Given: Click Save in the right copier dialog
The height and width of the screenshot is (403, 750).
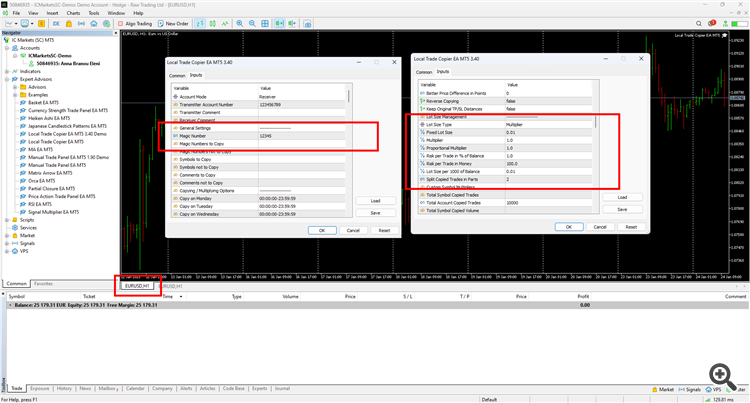Looking at the screenshot, I should click(x=622, y=209).
